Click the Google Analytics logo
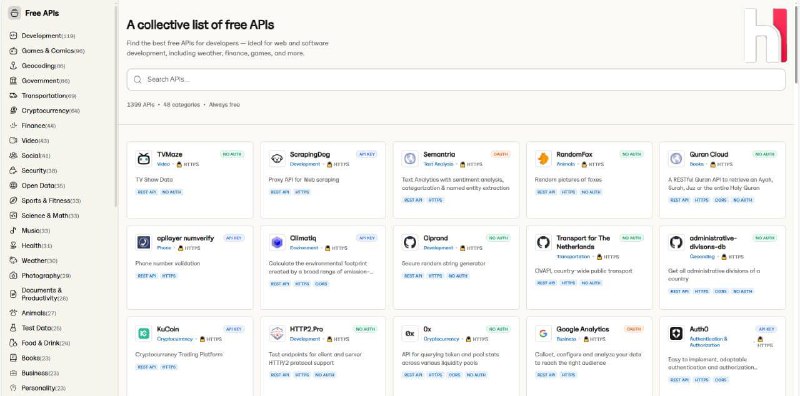Screen dimensions: 800x396 tap(543, 334)
